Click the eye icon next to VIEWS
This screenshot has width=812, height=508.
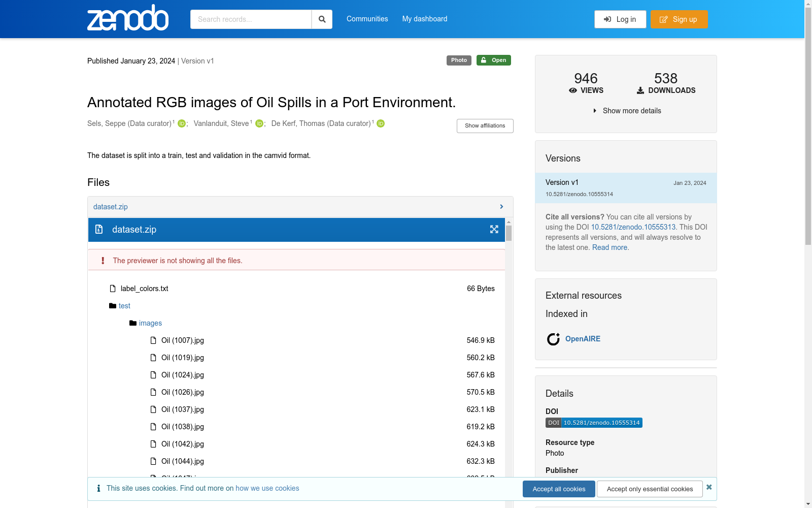click(x=573, y=90)
